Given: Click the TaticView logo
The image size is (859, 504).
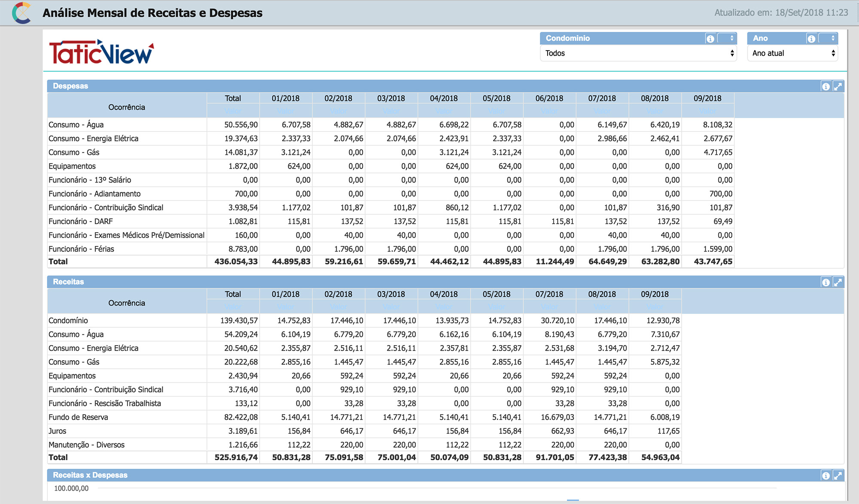Looking at the screenshot, I should (x=101, y=52).
